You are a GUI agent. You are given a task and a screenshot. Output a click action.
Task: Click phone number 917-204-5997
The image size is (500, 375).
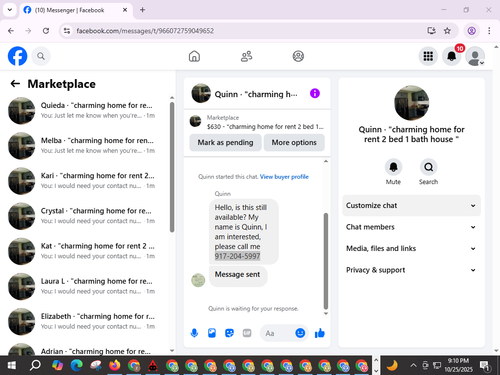(x=237, y=256)
